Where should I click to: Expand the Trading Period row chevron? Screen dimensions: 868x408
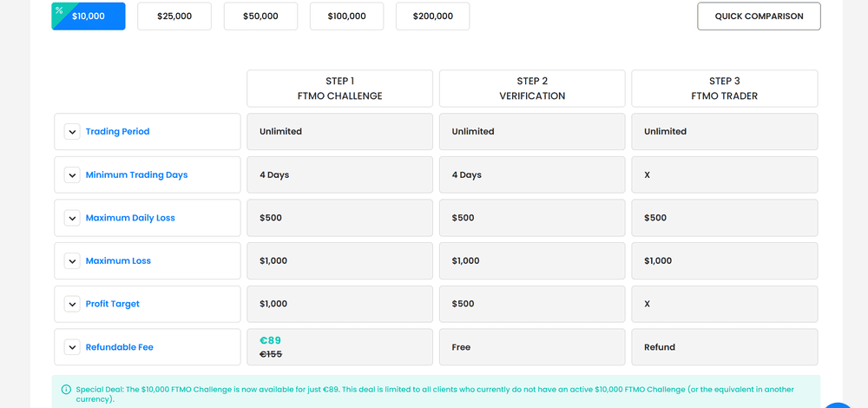tap(72, 132)
